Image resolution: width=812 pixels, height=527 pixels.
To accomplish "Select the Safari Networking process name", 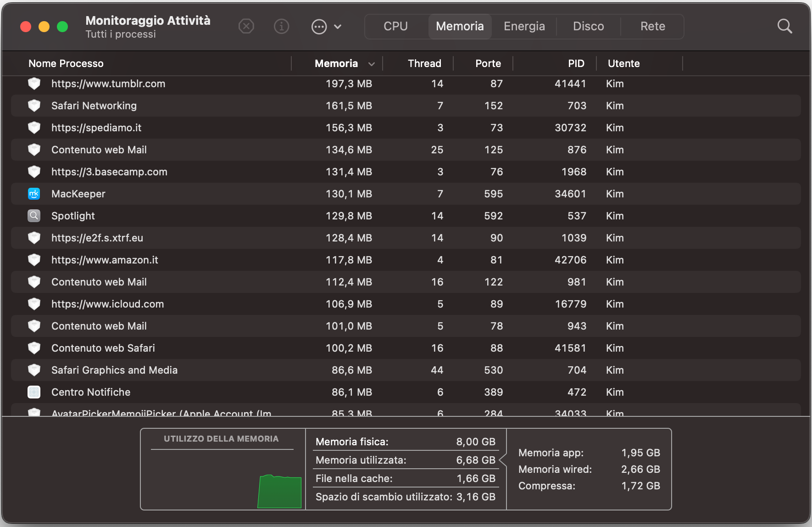I will coord(94,106).
